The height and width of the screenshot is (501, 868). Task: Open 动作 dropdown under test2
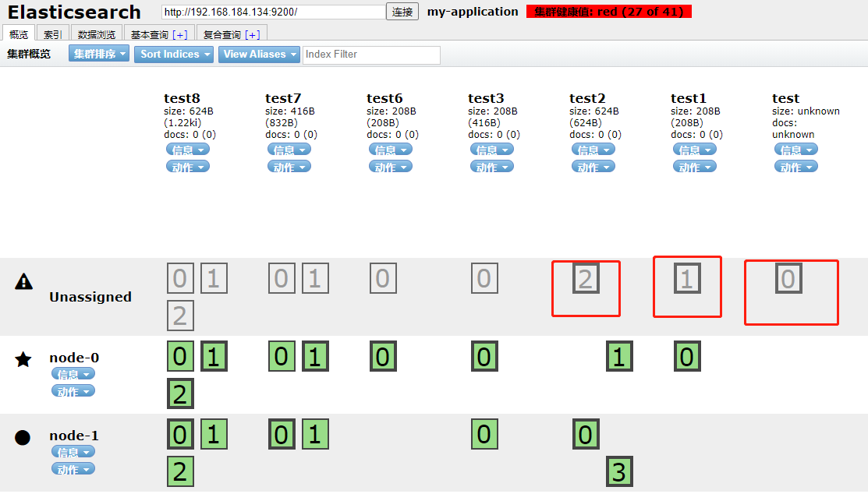593,167
